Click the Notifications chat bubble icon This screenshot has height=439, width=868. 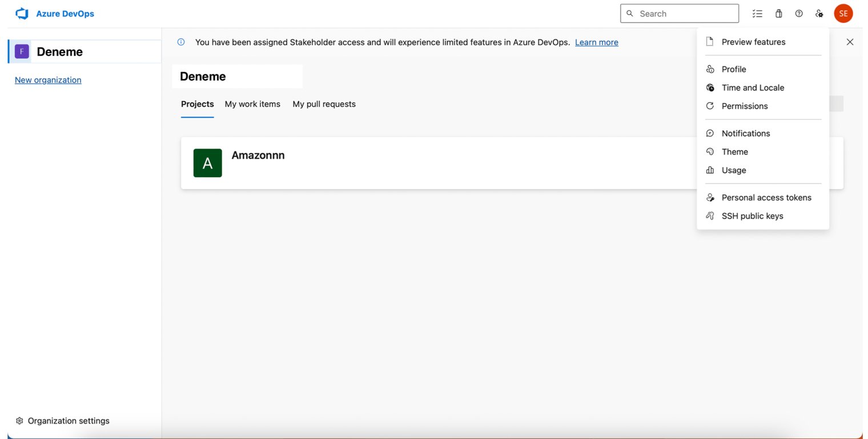click(x=710, y=133)
